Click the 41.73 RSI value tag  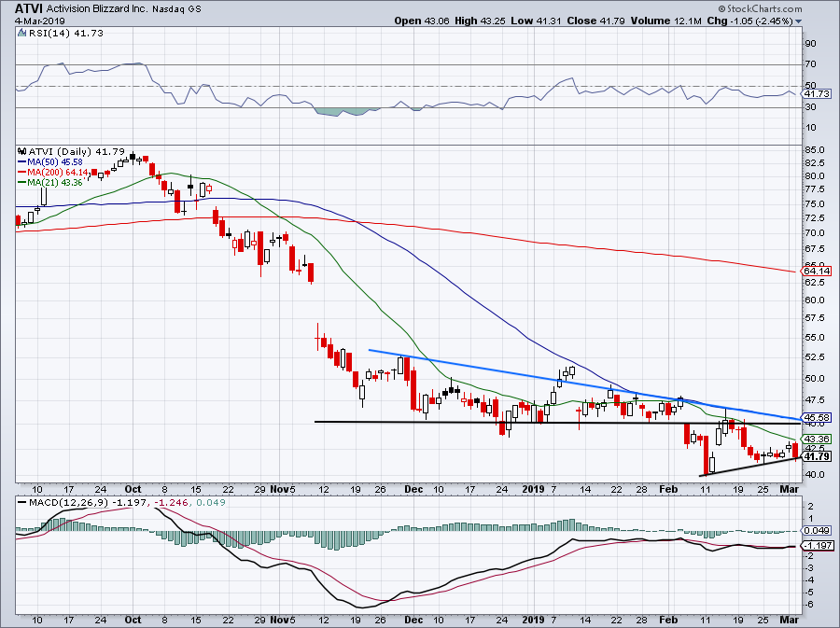pyautogui.click(x=817, y=93)
